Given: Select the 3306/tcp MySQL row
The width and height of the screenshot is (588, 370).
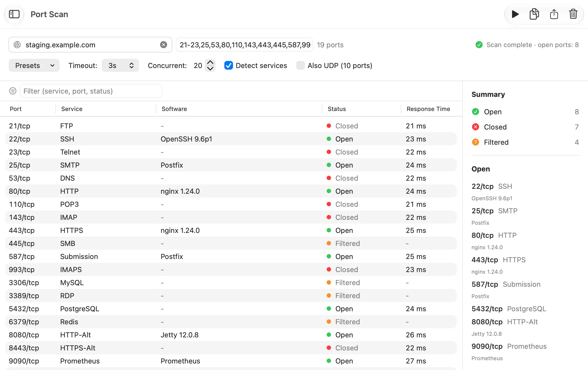Looking at the screenshot, I should (231, 282).
